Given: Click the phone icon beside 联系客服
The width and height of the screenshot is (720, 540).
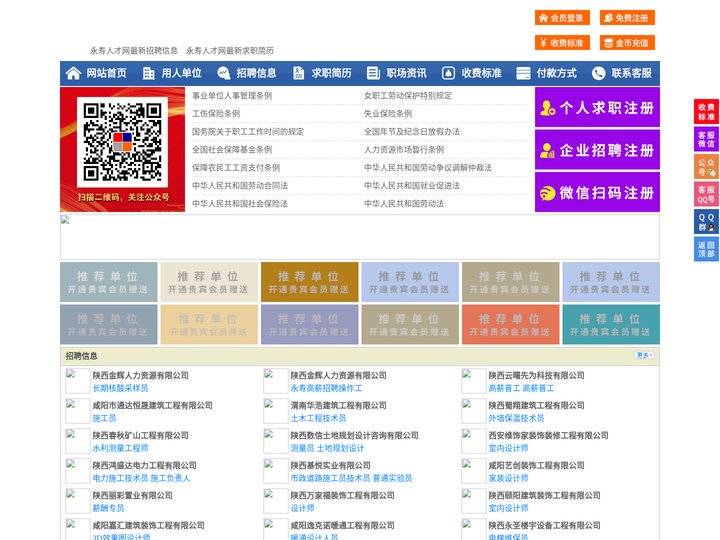Looking at the screenshot, I should point(598,73).
